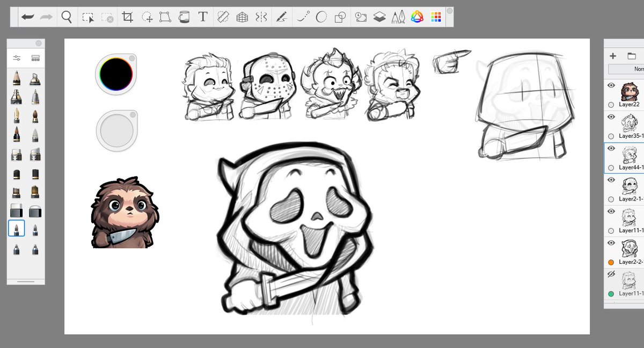Select the soft Eraser brush
The image size is (644, 348).
click(x=35, y=211)
